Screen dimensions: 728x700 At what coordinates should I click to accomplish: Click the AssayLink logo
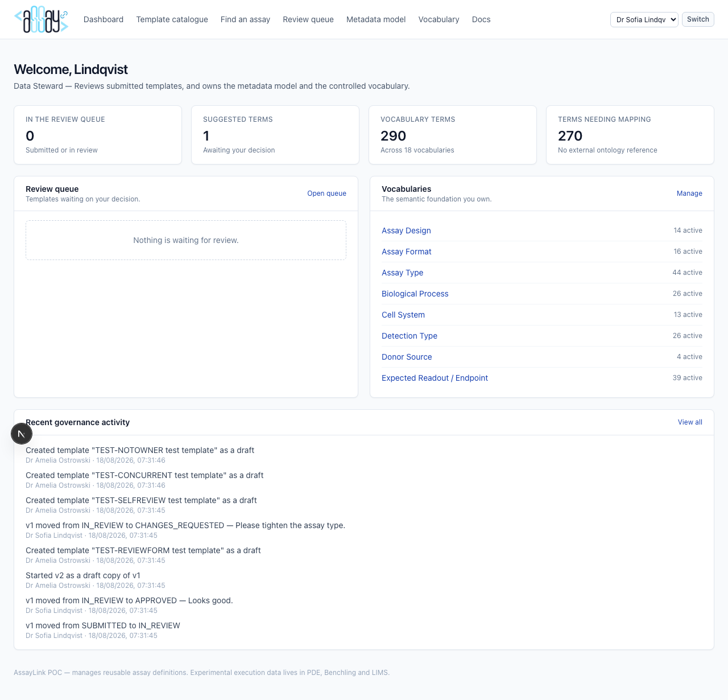coord(41,19)
